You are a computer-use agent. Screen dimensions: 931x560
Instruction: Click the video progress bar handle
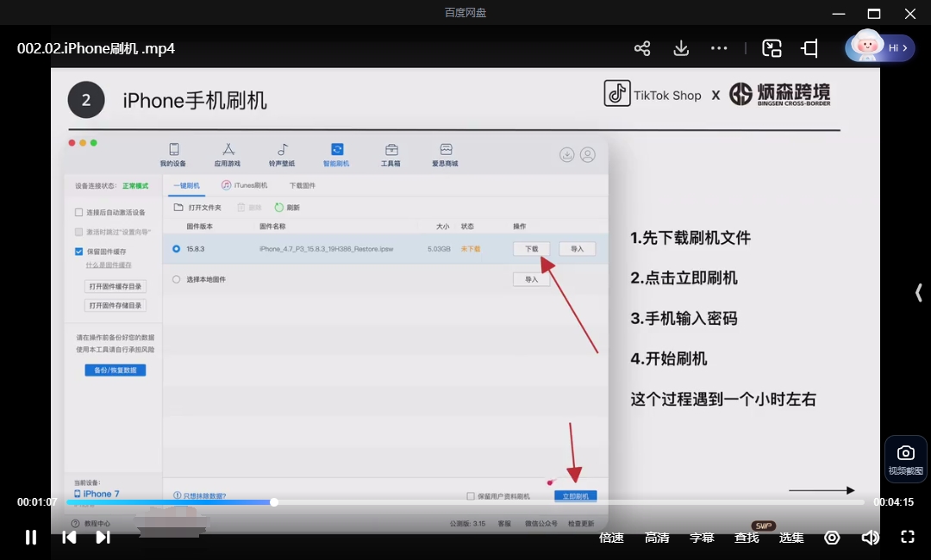coord(274,502)
